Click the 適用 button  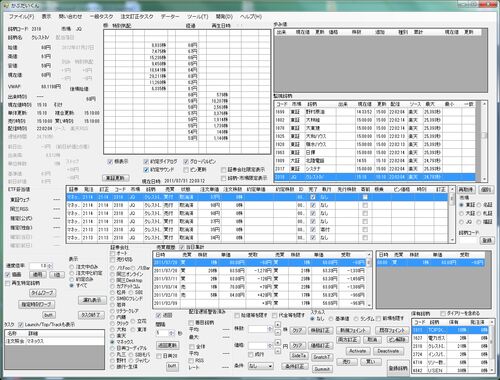coord(37,275)
